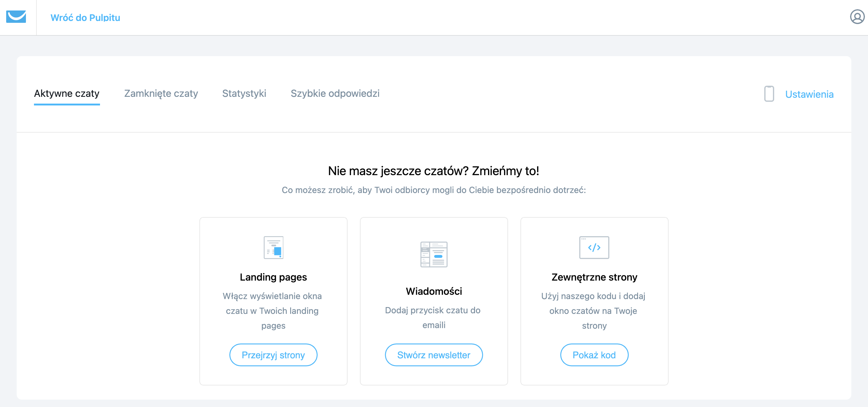This screenshot has height=407, width=868.
Task: Open the Statystyki tab
Action: [x=244, y=94]
